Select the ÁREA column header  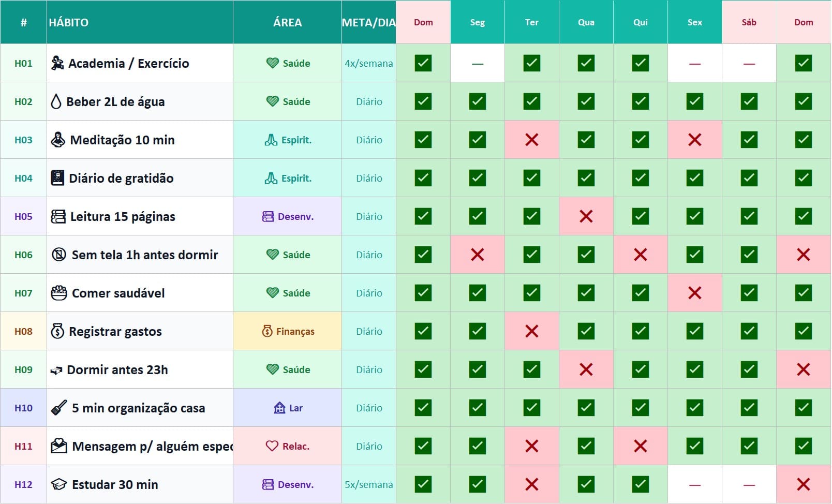pos(287,22)
